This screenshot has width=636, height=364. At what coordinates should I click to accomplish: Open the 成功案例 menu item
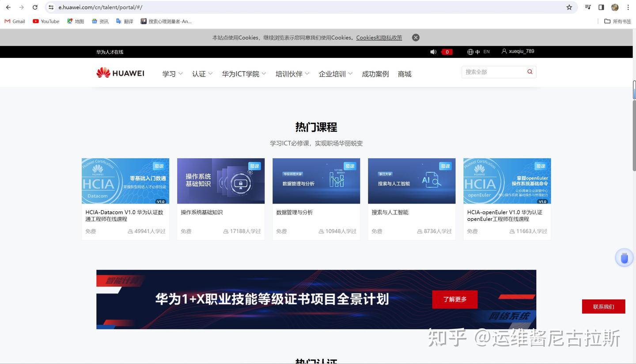point(375,74)
